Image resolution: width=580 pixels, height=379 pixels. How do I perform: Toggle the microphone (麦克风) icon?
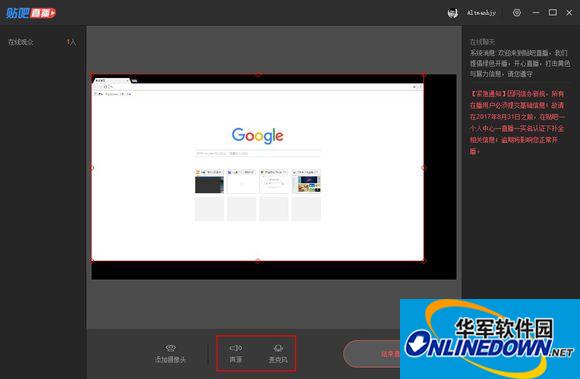coord(278,348)
